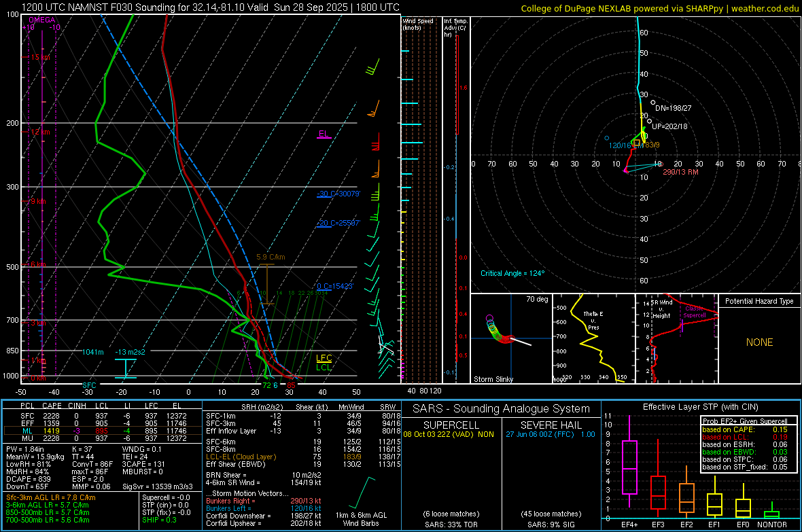This screenshot has width=802, height=532.
Task: Click the '-30 C=30079'' height label
Action: tap(338, 194)
